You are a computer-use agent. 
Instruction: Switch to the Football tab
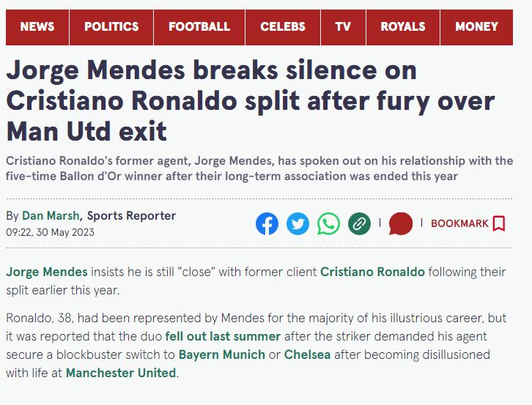pos(199,27)
